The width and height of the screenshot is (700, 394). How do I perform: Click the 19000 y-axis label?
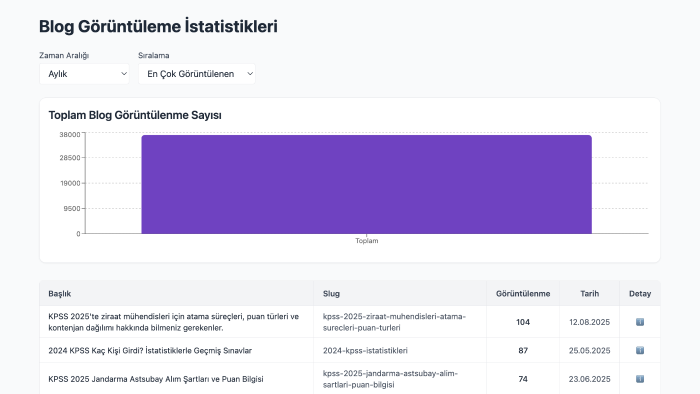(70, 183)
